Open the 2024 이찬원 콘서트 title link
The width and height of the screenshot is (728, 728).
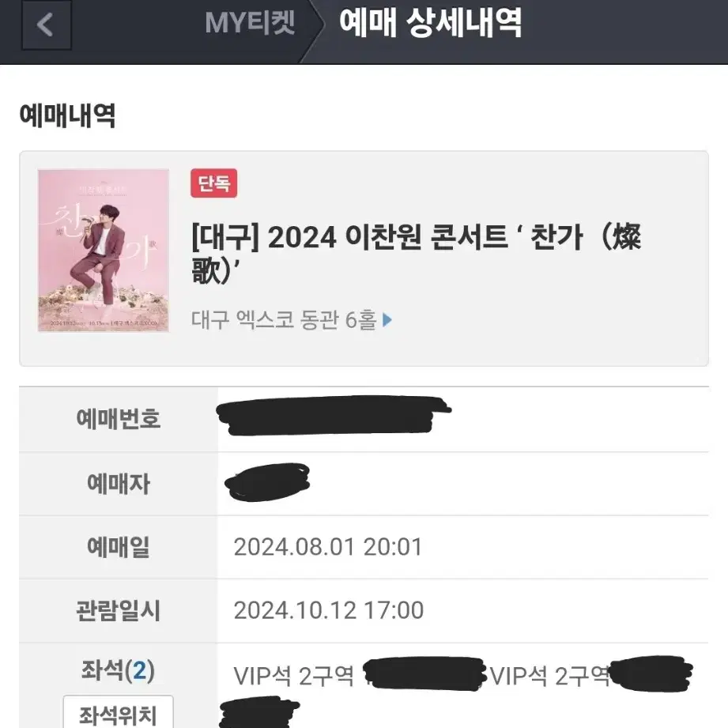pyautogui.click(x=417, y=253)
